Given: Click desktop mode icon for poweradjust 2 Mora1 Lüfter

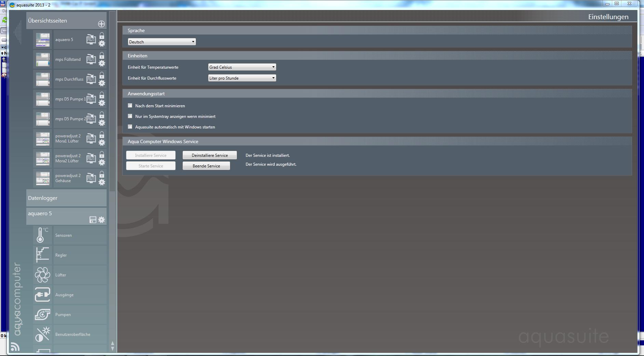Looking at the screenshot, I should click(91, 138).
